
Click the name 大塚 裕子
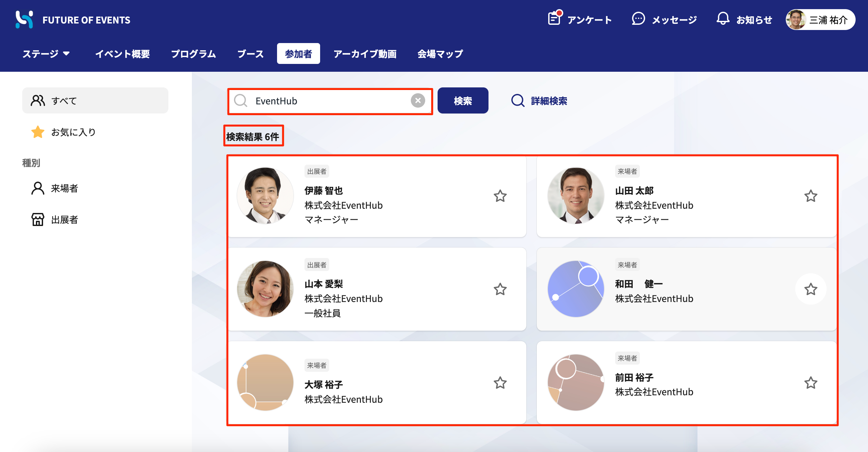point(323,384)
